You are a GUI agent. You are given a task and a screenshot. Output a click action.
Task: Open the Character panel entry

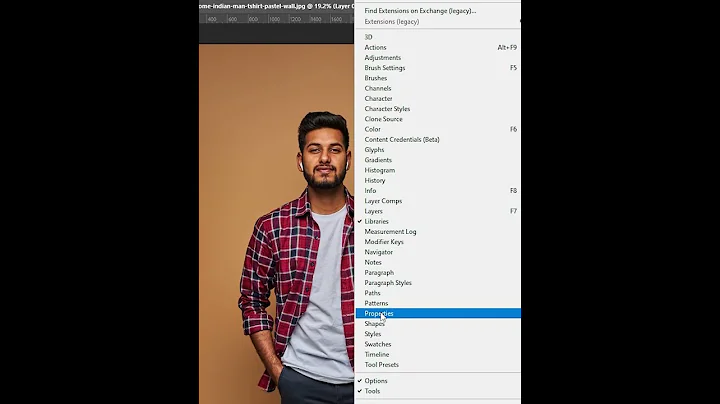click(x=438, y=98)
